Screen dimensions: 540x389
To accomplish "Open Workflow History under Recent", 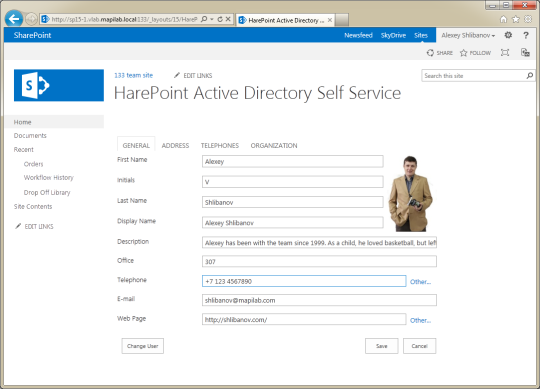I will [49, 178].
